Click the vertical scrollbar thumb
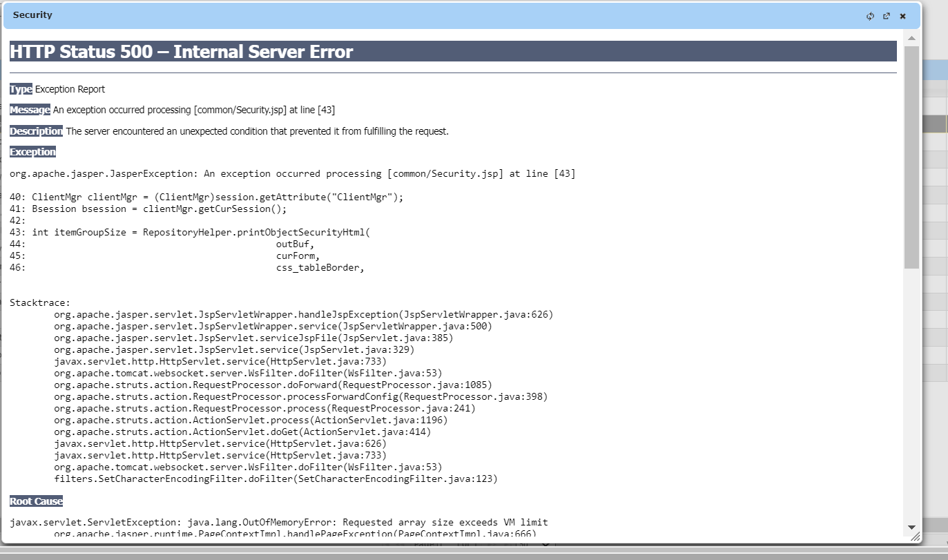The image size is (948, 560). (x=911, y=156)
